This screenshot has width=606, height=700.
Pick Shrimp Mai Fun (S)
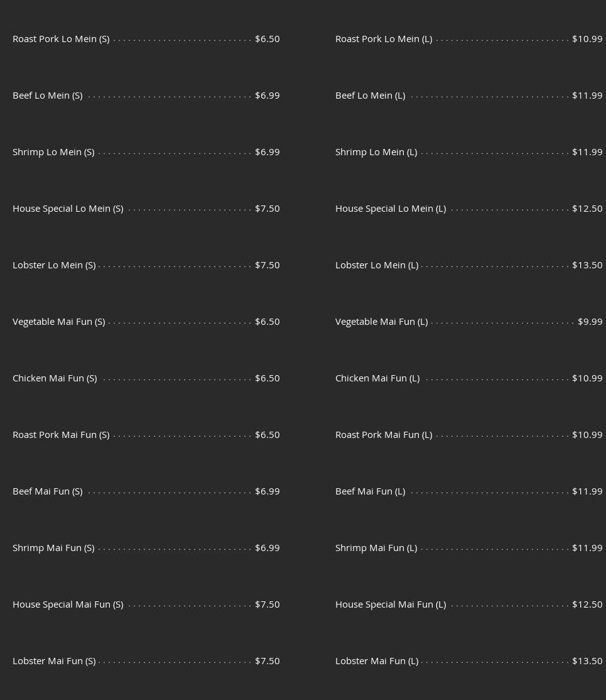pos(53,548)
